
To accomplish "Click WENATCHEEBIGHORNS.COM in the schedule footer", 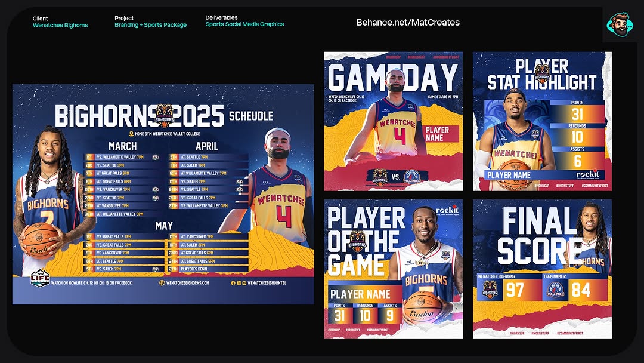I will click(x=187, y=283).
